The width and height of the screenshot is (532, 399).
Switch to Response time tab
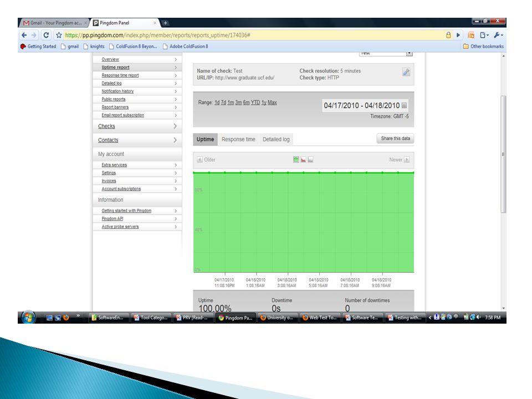(x=238, y=140)
